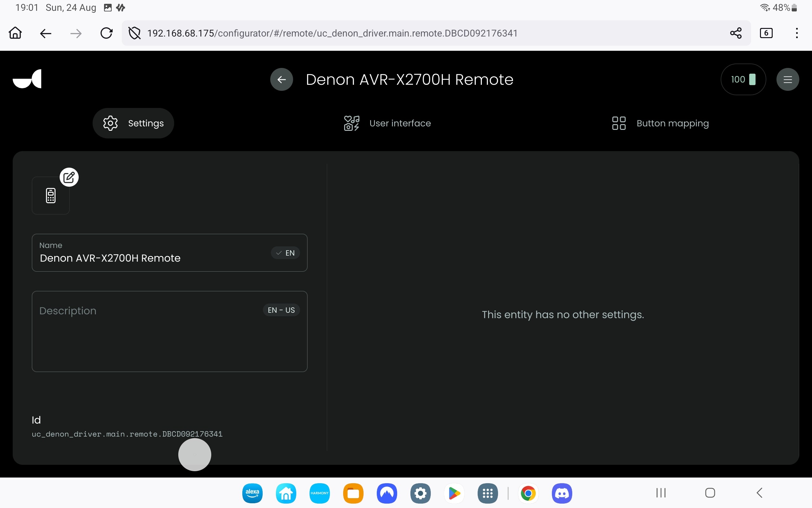Image resolution: width=812 pixels, height=508 pixels.
Task: Switch to the User interface tab
Action: click(x=388, y=123)
